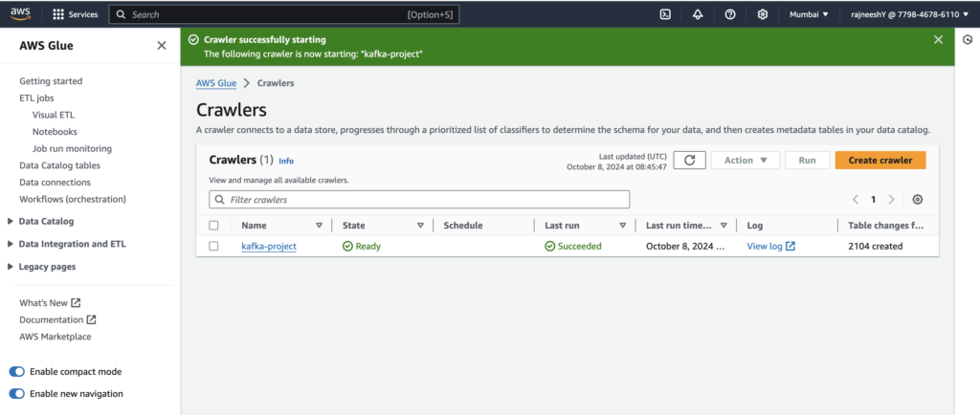Expand the Data Catalog section
This screenshot has height=415, width=980.
coord(45,221)
